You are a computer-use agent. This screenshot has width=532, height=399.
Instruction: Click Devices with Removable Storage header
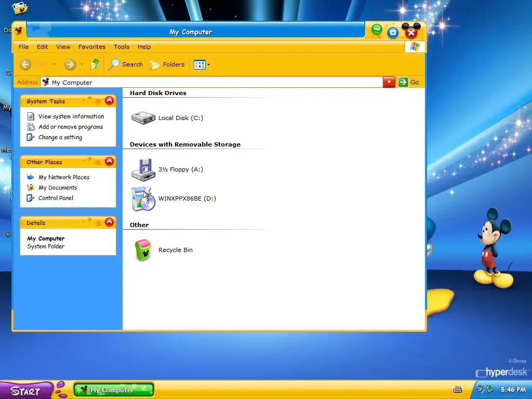(185, 144)
